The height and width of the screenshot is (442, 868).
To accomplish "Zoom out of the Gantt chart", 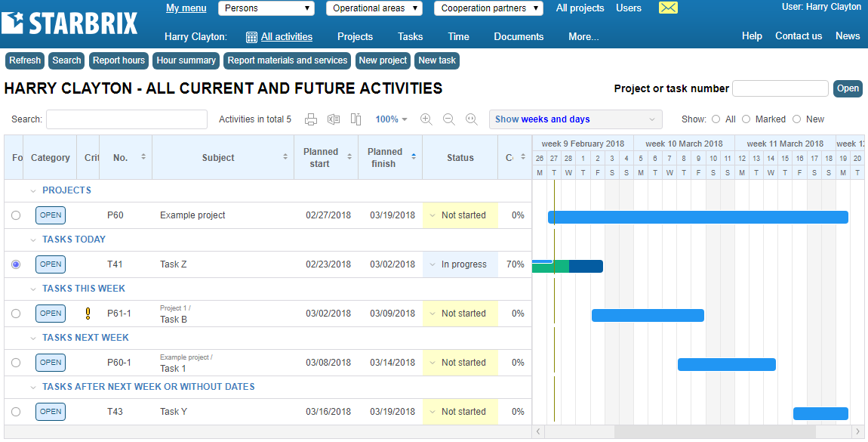I will pyautogui.click(x=449, y=119).
